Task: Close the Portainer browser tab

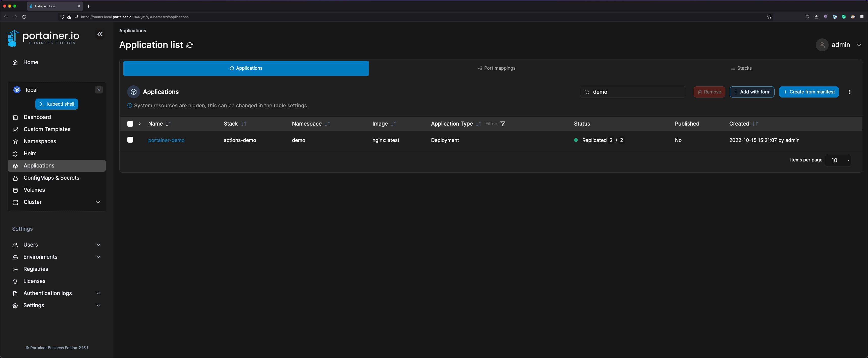Action: click(79, 6)
